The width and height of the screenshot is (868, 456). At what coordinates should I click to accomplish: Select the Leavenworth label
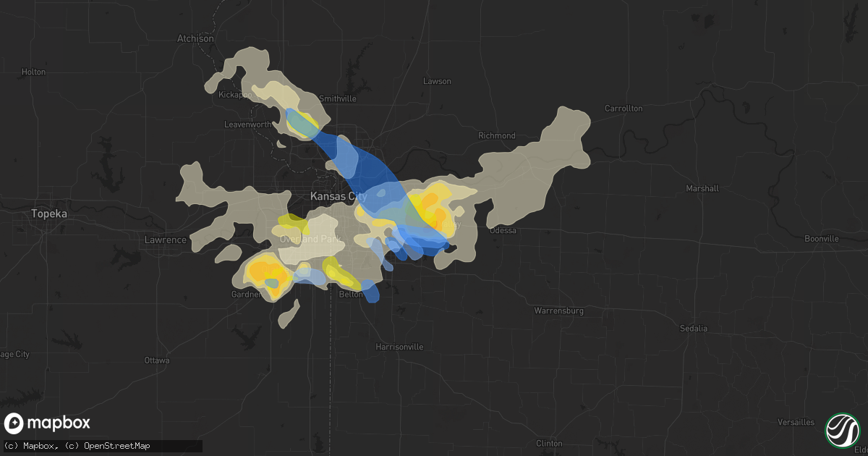(x=247, y=124)
